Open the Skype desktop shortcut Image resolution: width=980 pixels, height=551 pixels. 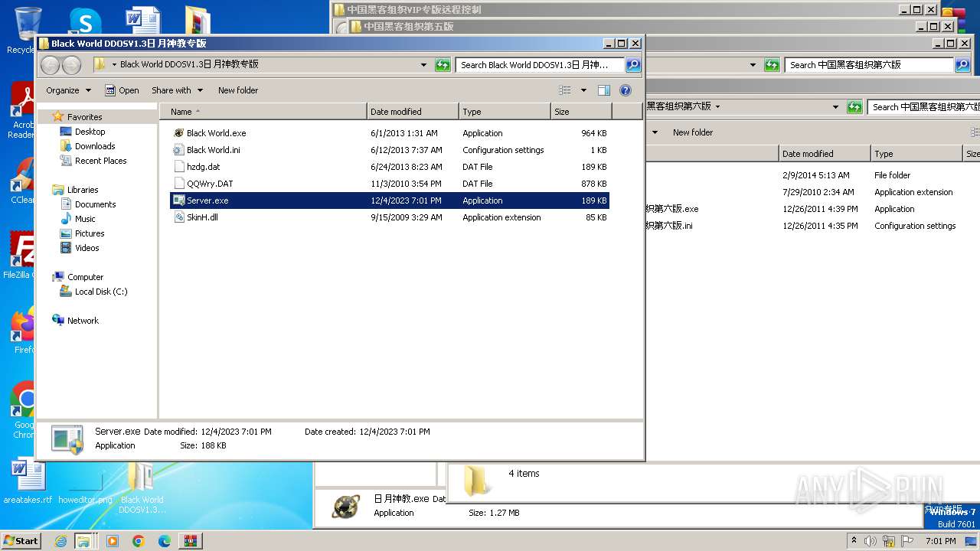(84, 21)
